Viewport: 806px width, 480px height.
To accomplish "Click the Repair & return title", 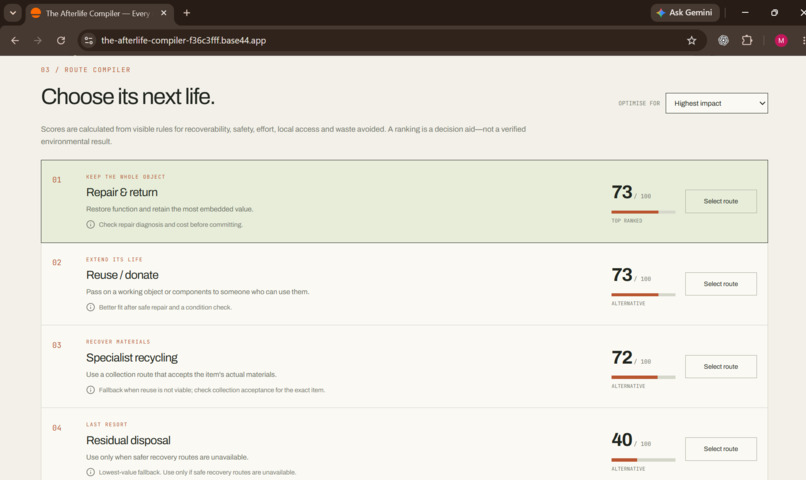I will [122, 192].
